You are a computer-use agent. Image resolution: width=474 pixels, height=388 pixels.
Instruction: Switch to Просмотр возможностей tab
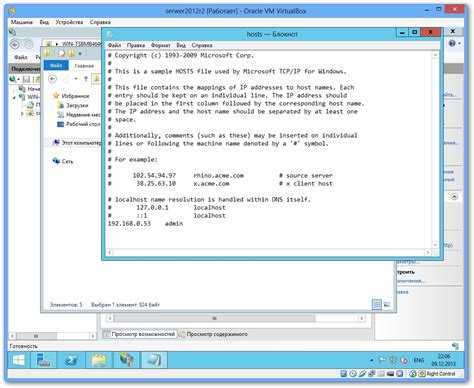click(x=139, y=334)
